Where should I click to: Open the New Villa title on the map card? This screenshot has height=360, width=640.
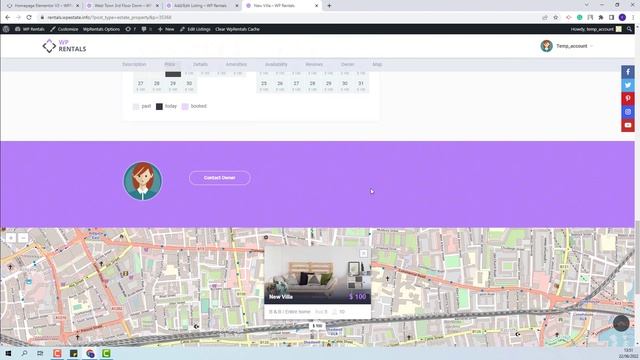(281, 297)
